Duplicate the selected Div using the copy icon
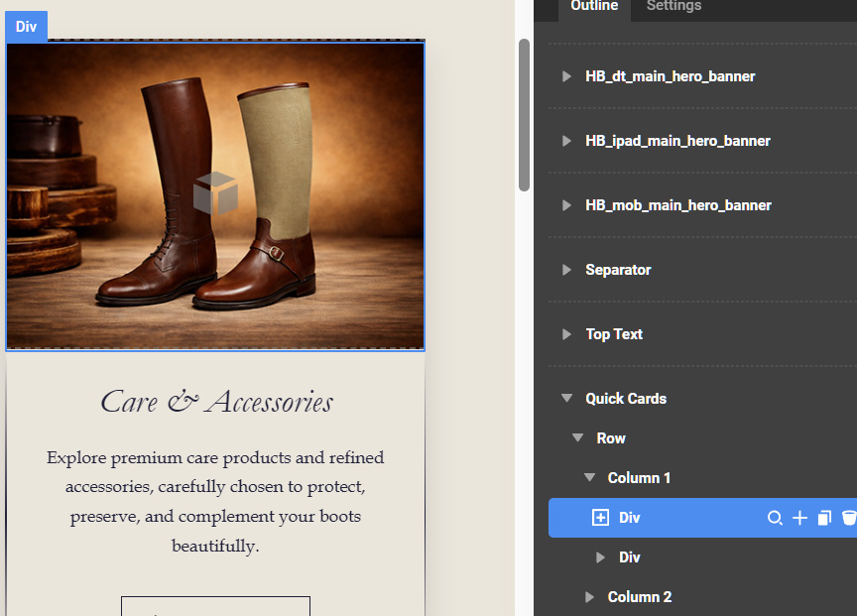This screenshot has width=857, height=616. pos(823,518)
